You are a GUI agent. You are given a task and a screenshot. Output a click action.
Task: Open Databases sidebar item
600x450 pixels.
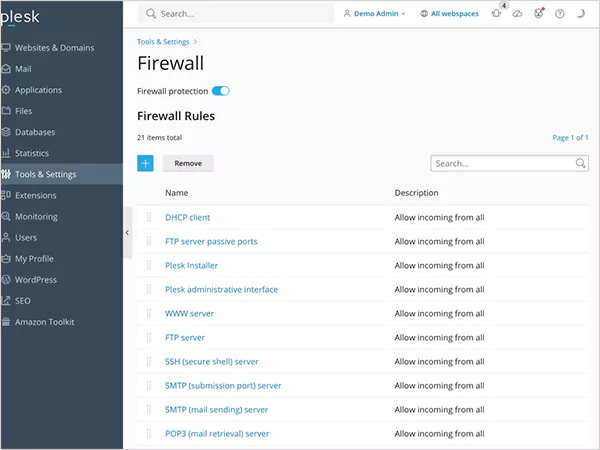(x=61, y=132)
